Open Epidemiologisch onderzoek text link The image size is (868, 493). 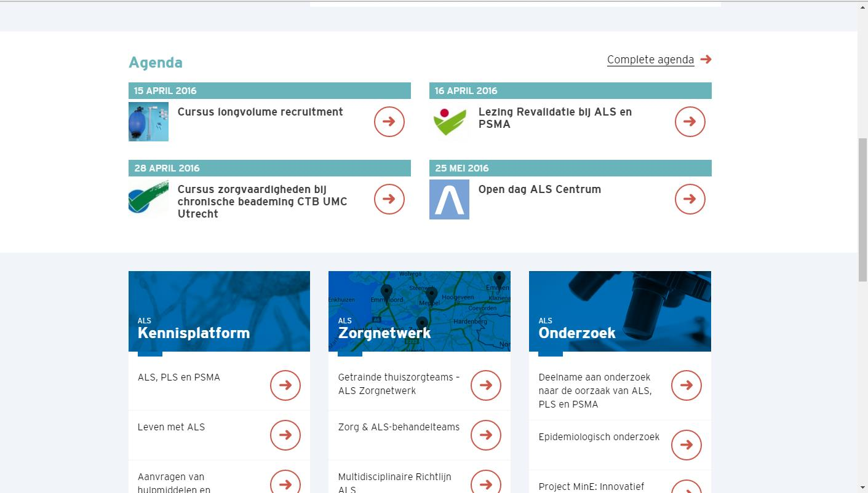[599, 437]
